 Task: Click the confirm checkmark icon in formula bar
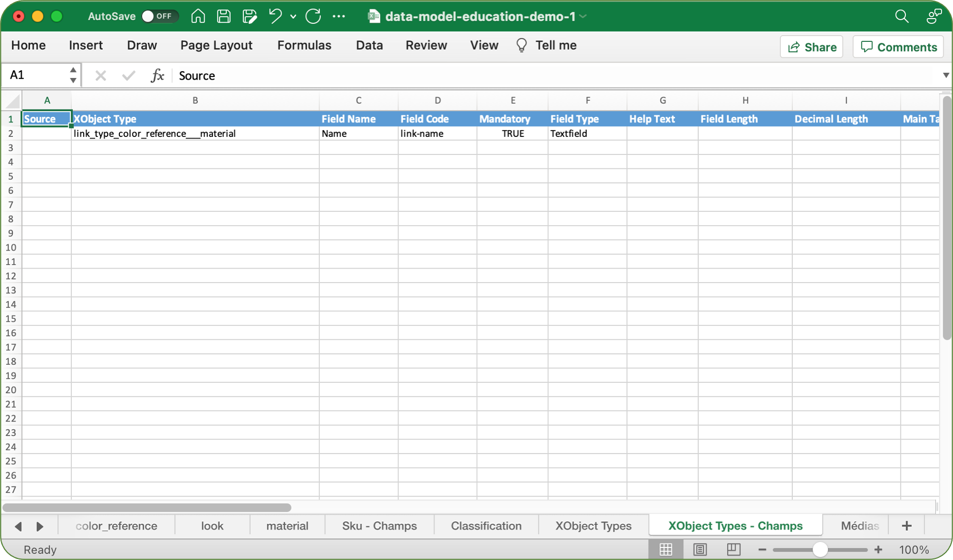(x=128, y=76)
